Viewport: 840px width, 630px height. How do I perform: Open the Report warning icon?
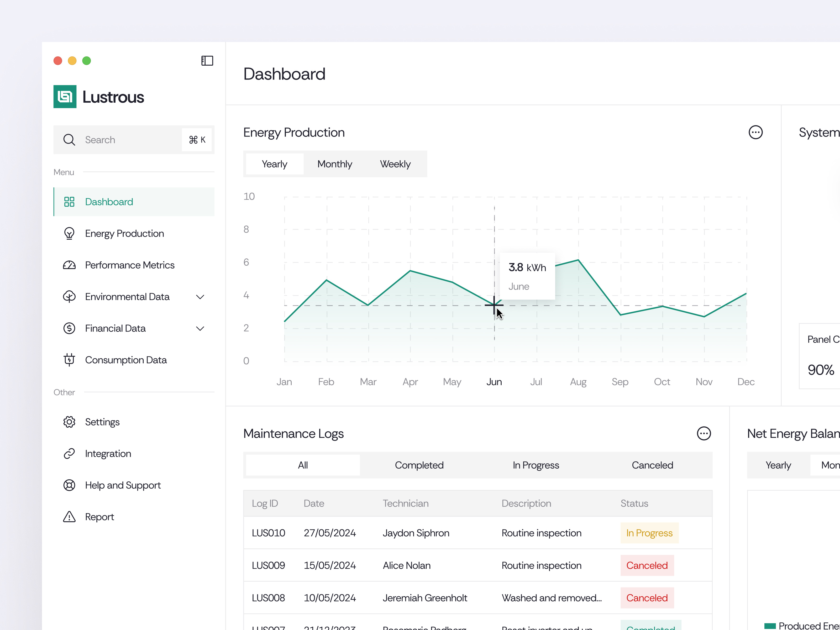tap(70, 516)
